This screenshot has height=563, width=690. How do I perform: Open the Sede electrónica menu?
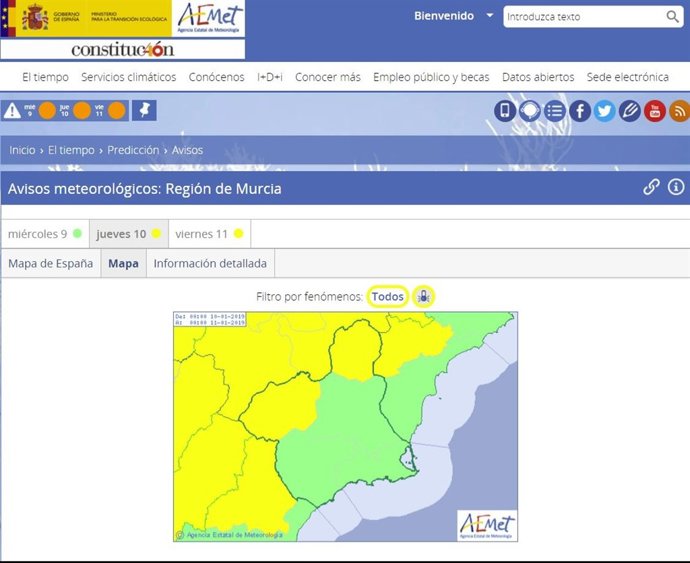click(628, 77)
